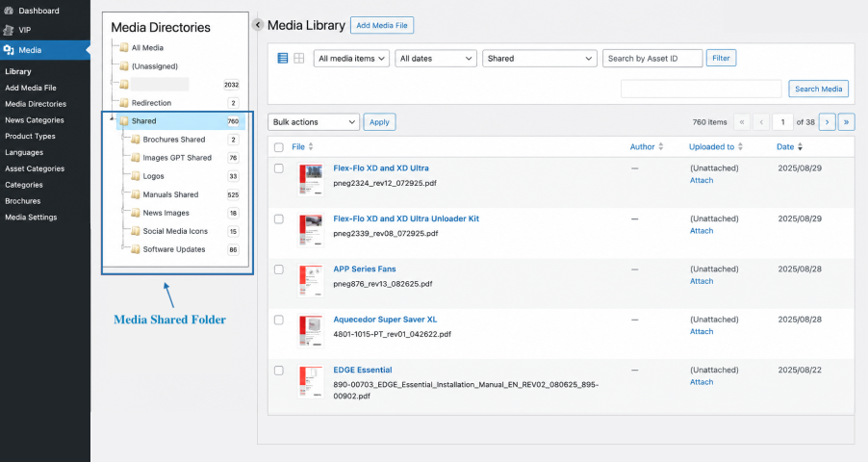
Task: Open Flex-Flo XD Ultra Unloader Kit link
Action: (x=406, y=218)
